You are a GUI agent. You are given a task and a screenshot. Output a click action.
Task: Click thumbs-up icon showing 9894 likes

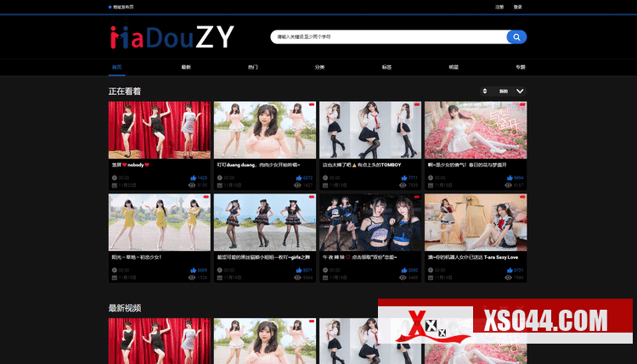(x=508, y=178)
